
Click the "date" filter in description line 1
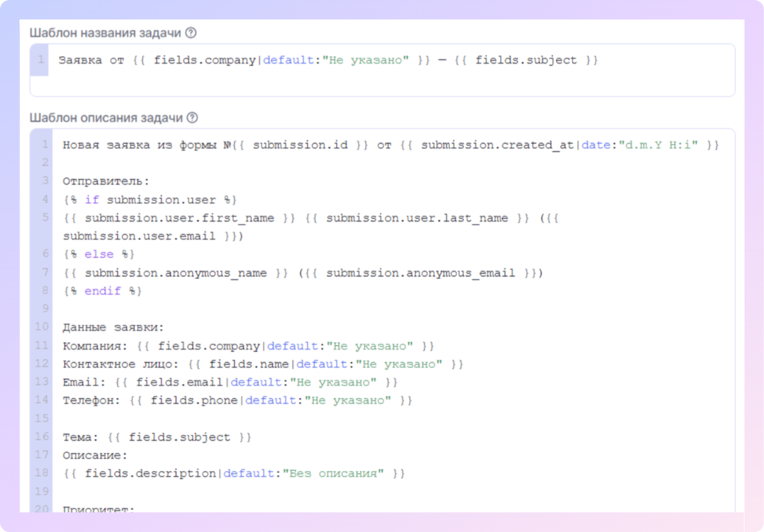coord(596,145)
